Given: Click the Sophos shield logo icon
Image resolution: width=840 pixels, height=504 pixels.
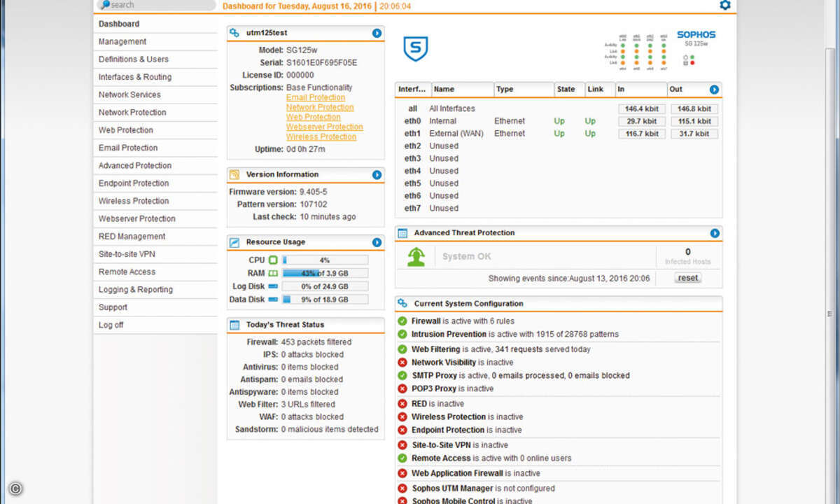Looking at the screenshot, I should (416, 48).
